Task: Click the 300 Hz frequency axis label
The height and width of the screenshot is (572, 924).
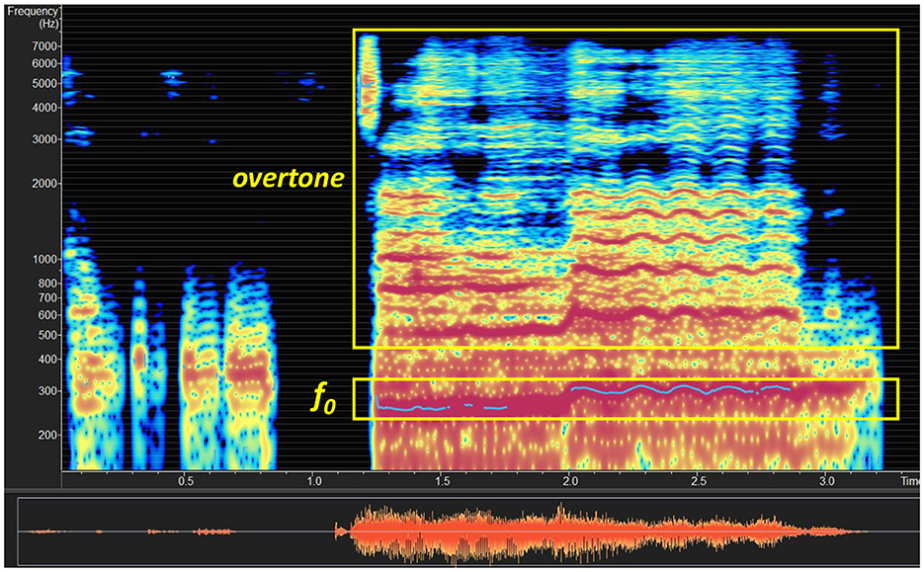Action: click(x=47, y=391)
